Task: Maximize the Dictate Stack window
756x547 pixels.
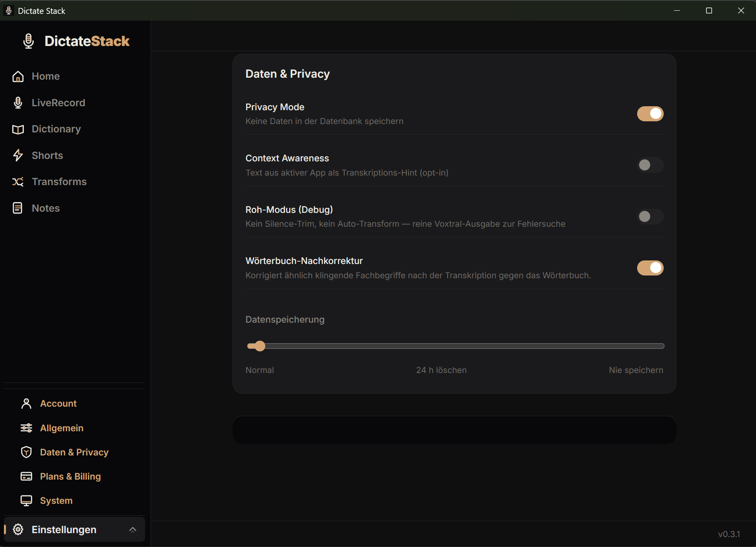Action: [709, 11]
